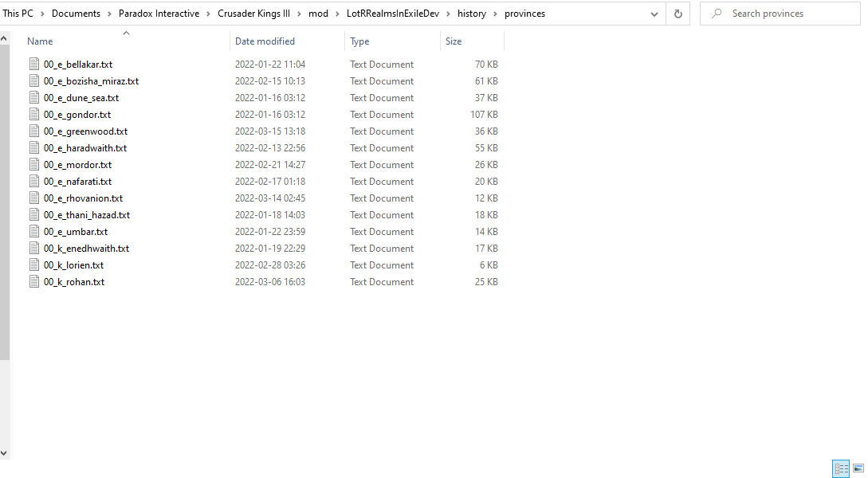Go up to history breadcrumb folder

click(x=472, y=14)
